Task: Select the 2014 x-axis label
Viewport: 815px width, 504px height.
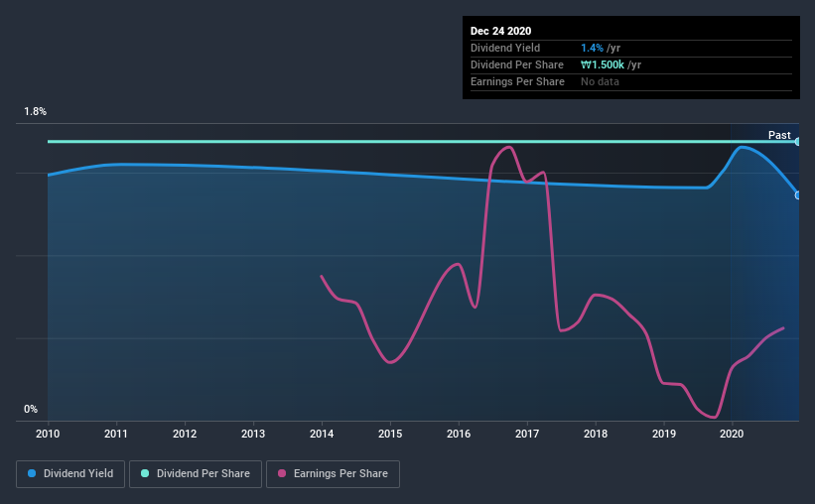Action: point(322,434)
